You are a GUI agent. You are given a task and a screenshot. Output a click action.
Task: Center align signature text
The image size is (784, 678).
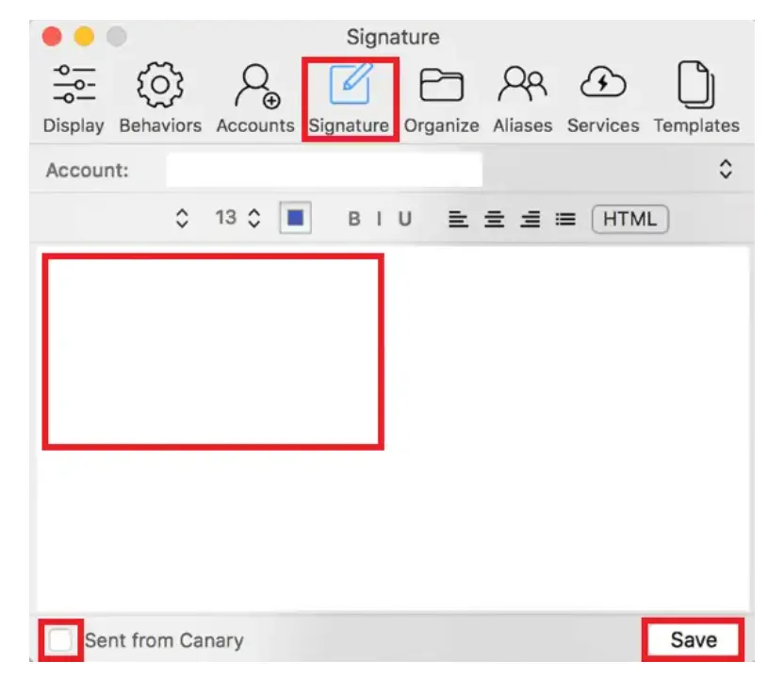[x=494, y=219]
